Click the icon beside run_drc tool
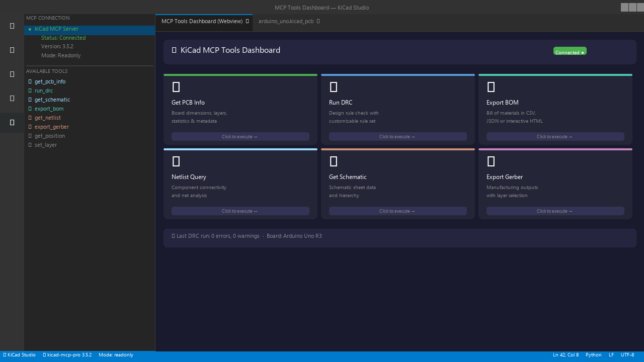644x362 pixels. 30,90
